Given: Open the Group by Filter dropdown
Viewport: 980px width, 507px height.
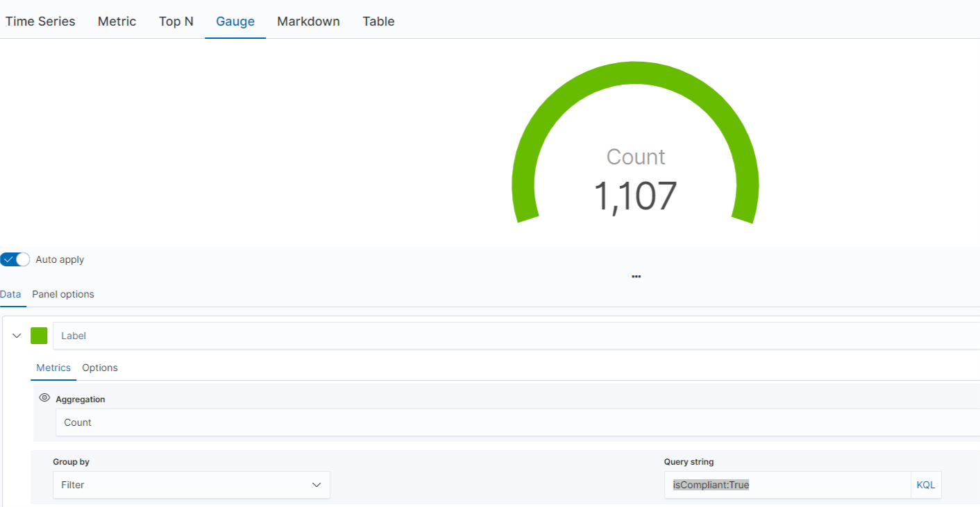Looking at the screenshot, I should pos(192,485).
